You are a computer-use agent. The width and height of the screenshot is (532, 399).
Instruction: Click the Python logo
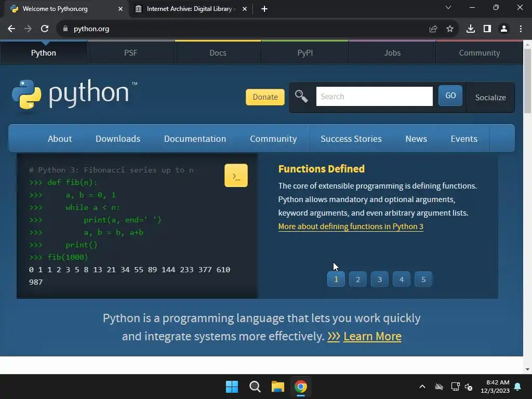[74, 95]
